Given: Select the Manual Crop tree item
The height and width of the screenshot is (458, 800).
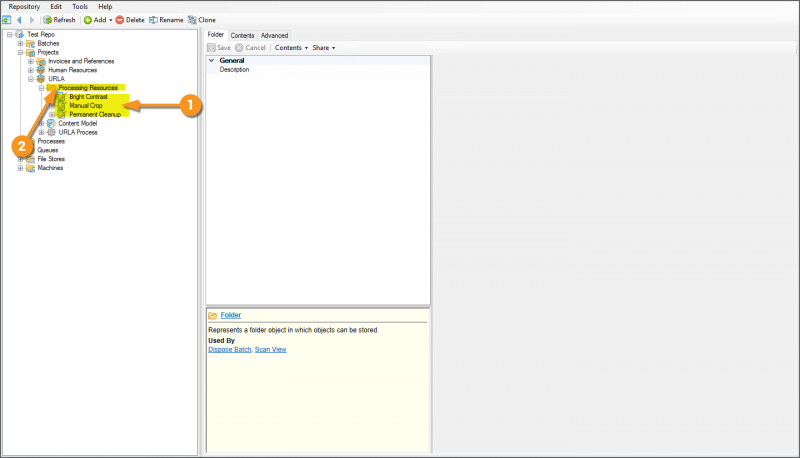Looking at the screenshot, I should 86,106.
